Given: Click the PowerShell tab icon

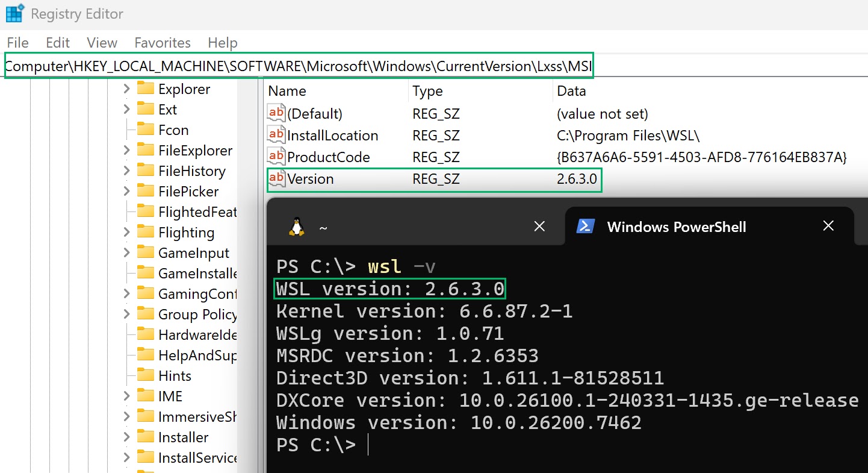Looking at the screenshot, I should point(586,227).
